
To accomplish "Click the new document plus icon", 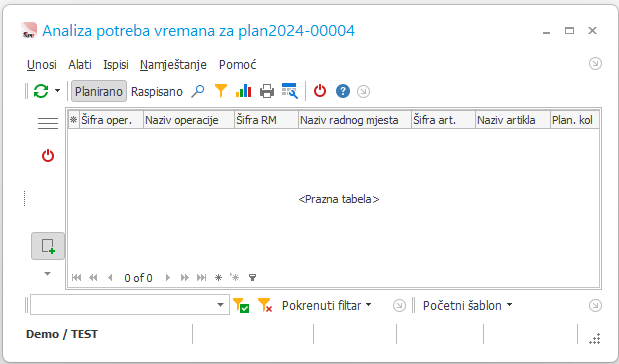I will [x=48, y=246].
